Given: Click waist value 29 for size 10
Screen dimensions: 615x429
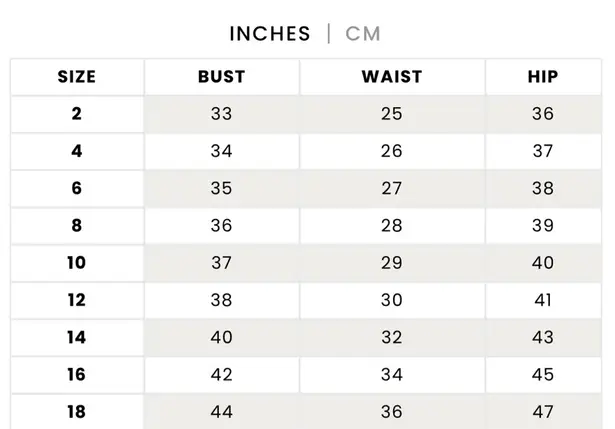Looking at the screenshot, I should click(391, 263).
